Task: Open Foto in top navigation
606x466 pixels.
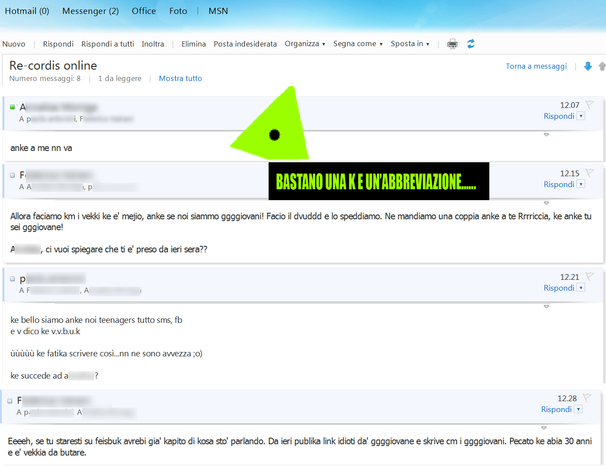Action: coord(178,11)
